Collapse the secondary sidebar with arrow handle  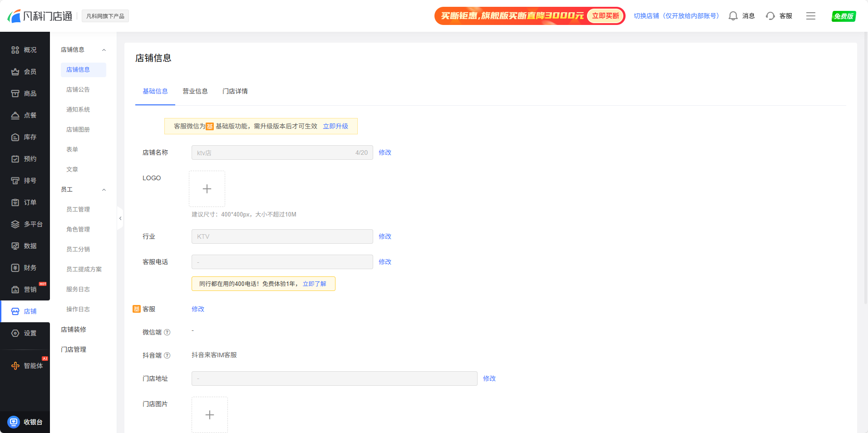point(120,218)
